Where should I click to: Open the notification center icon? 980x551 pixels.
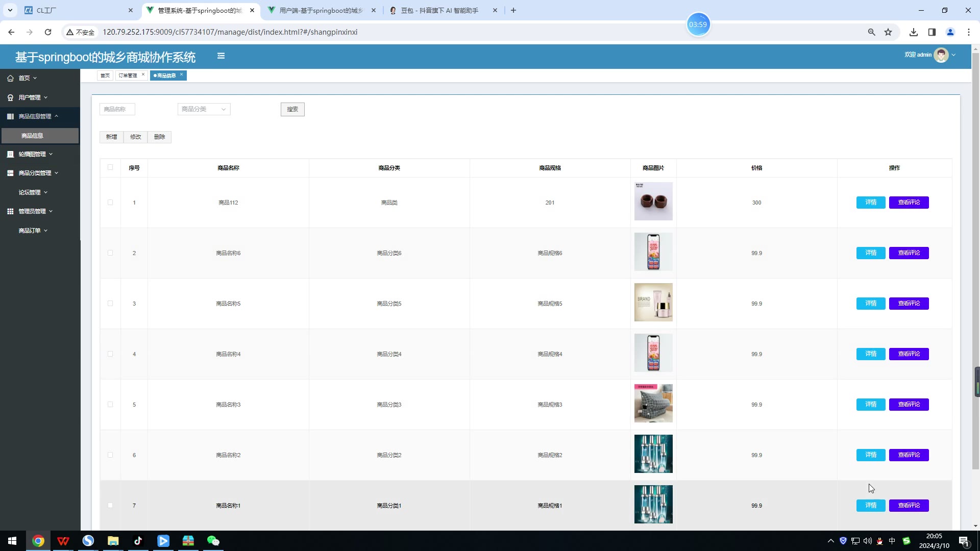pyautogui.click(x=964, y=541)
